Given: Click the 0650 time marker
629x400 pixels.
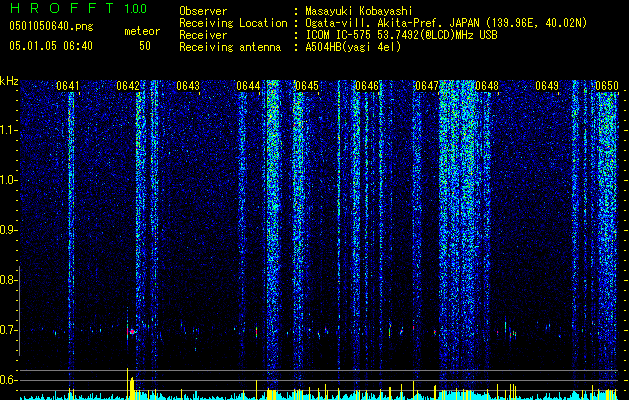Looking at the screenshot, I should click(607, 86).
